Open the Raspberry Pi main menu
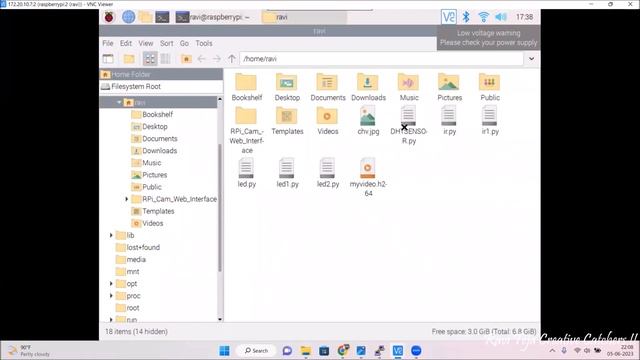 tap(109, 17)
